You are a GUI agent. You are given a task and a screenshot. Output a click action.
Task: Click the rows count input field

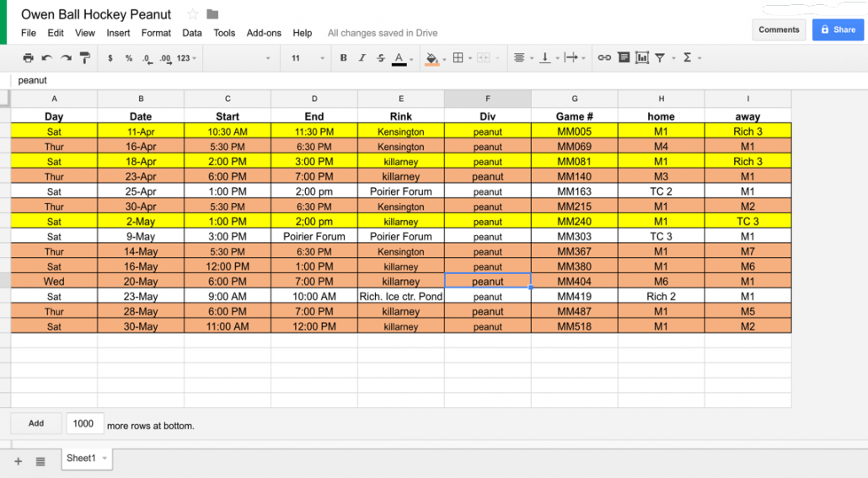coord(84,423)
